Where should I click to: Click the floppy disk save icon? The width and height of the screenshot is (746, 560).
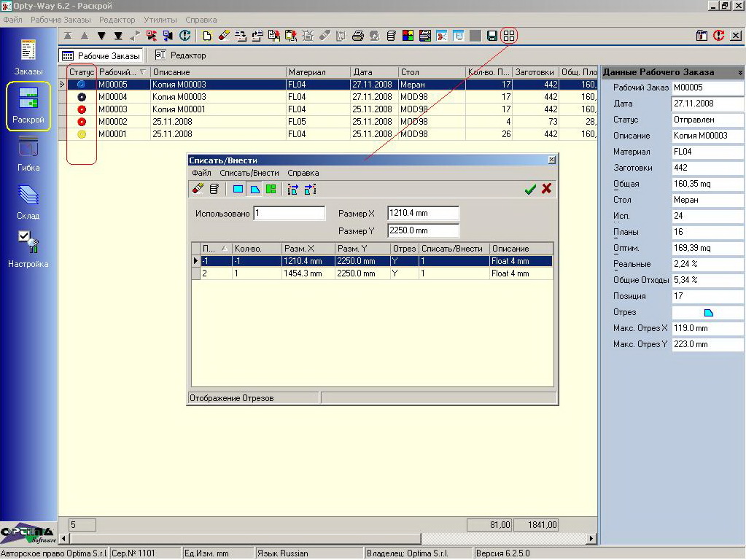coord(492,36)
